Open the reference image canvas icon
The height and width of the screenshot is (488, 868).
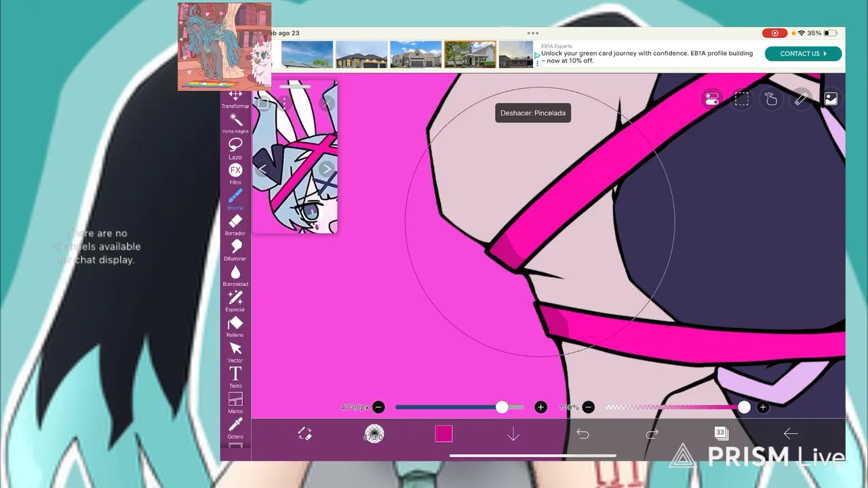pyautogui.click(x=831, y=99)
